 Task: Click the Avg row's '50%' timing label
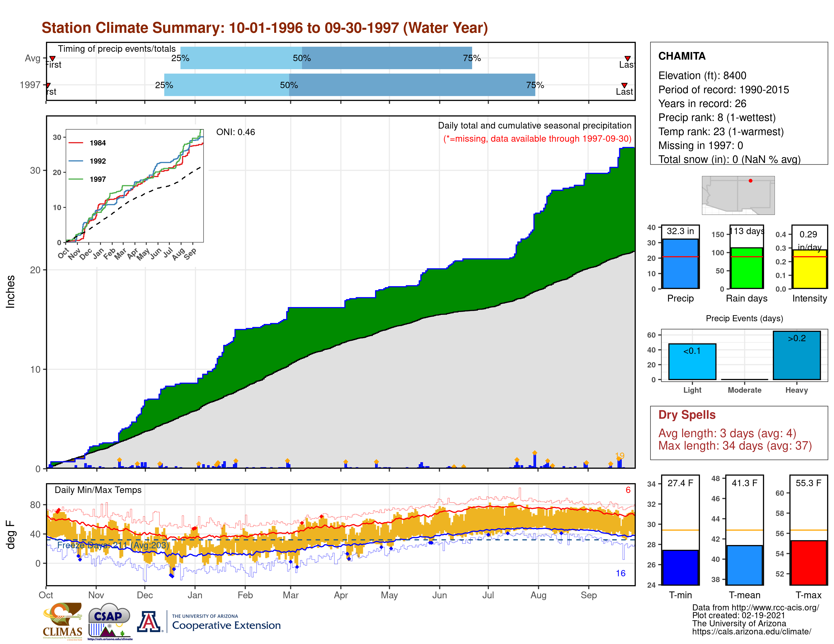pyautogui.click(x=302, y=58)
